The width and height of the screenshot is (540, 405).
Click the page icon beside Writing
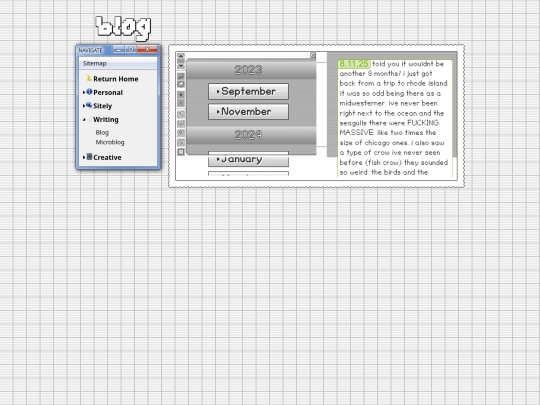click(x=89, y=119)
